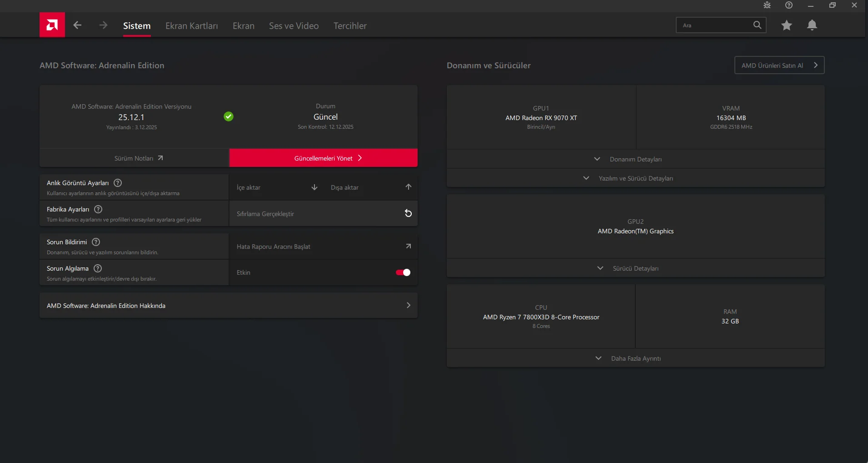Click the Donanım ve Sürücüler heading
Viewport: 868px width, 463px height.
coord(489,65)
